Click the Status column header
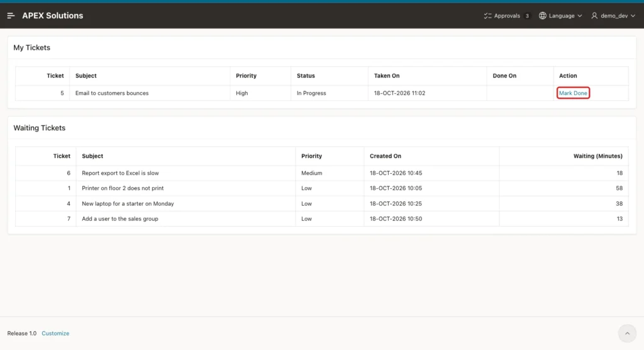Image resolution: width=644 pixels, height=350 pixels. pos(306,76)
